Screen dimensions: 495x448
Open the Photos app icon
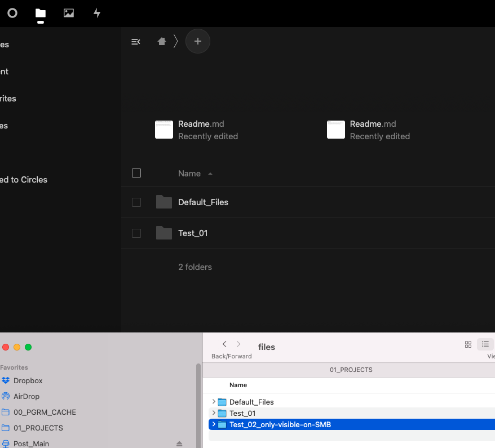[x=69, y=13]
